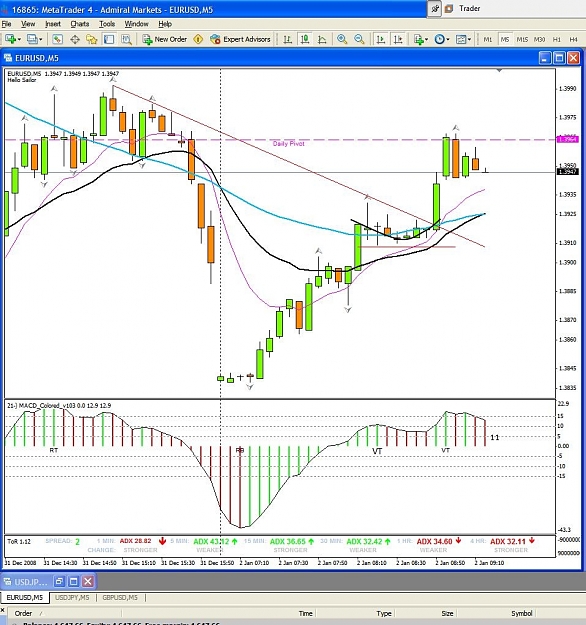Expand the Profiles dropdown arrow

tap(41, 39)
